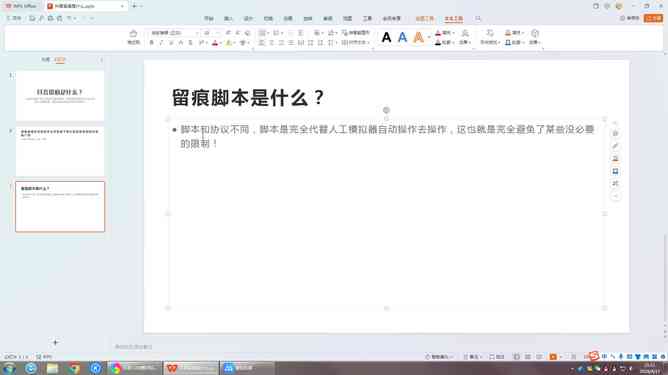The height and width of the screenshot is (375, 668).
Task: Switch to slide sorter view in the status bar
Action: coord(527,357)
